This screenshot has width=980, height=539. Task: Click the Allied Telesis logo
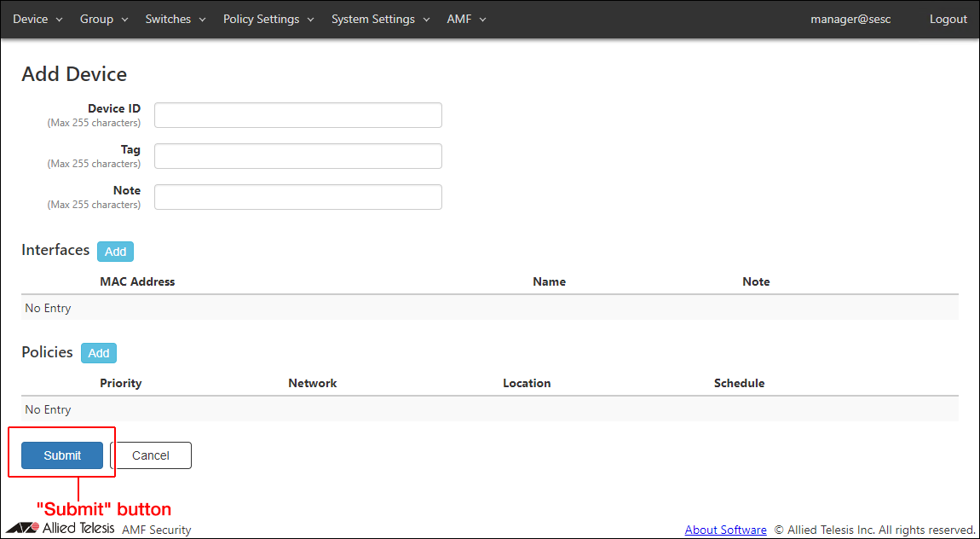tap(61, 528)
